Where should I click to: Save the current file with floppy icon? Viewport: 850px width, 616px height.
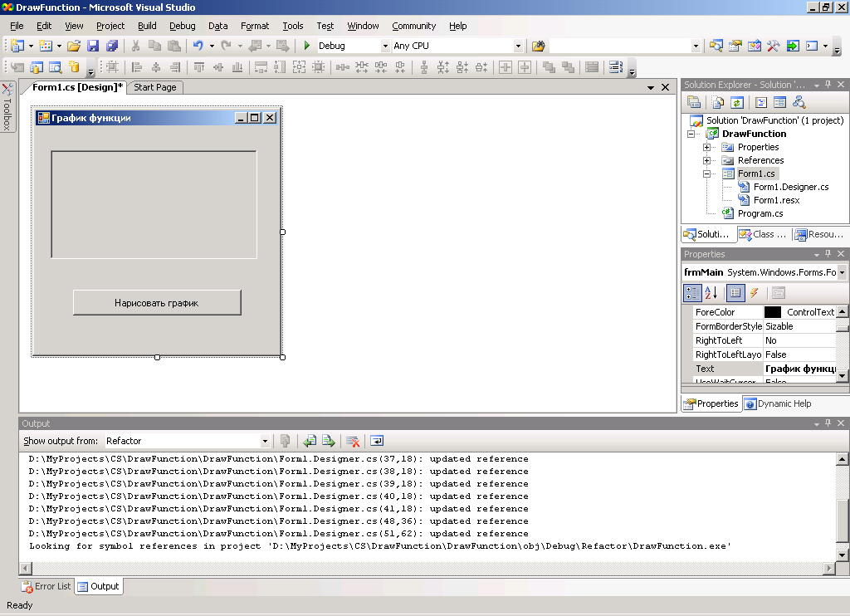point(93,46)
